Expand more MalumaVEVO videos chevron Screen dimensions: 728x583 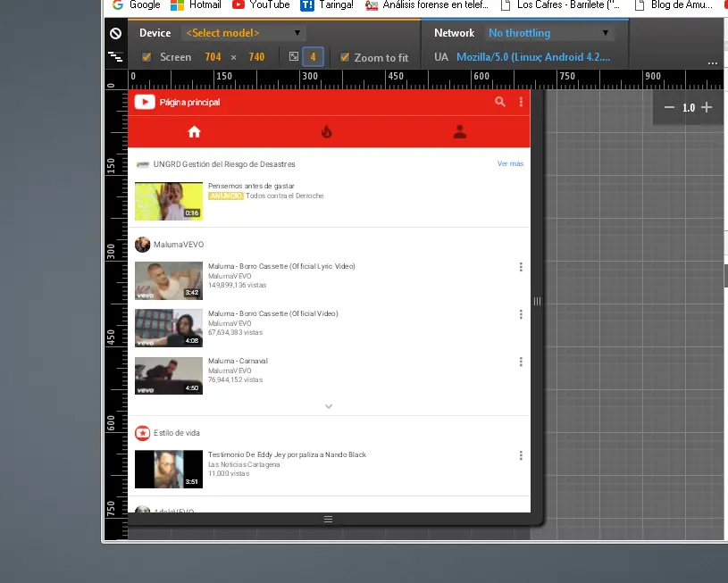click(329, 406)
